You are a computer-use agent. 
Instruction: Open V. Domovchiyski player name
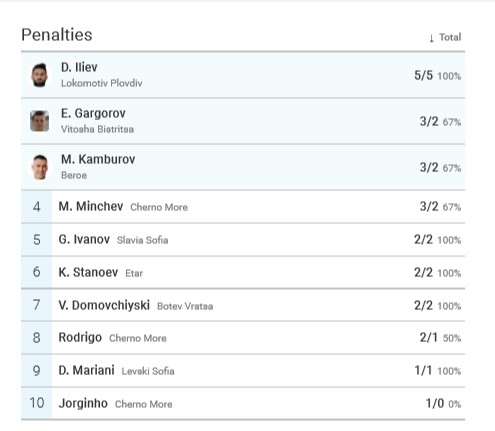[104, 305]
